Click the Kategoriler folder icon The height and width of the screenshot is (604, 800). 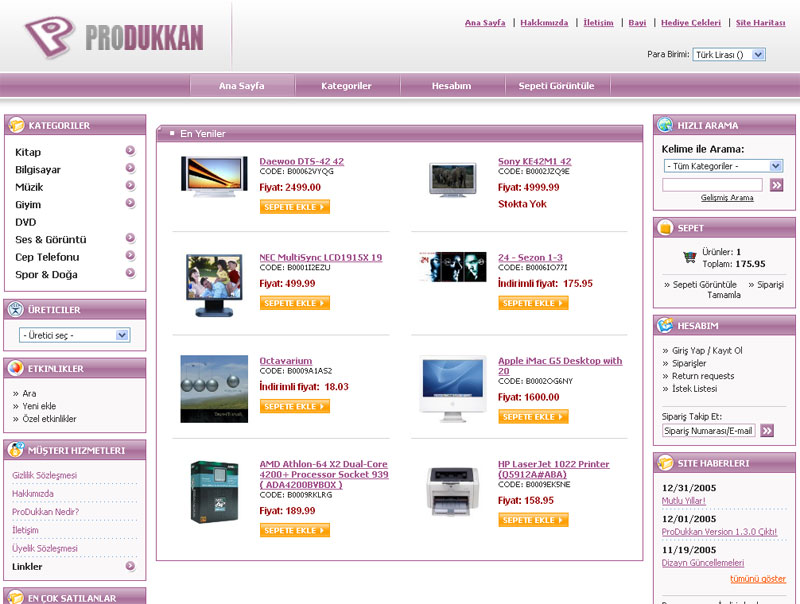click(16, 125)
